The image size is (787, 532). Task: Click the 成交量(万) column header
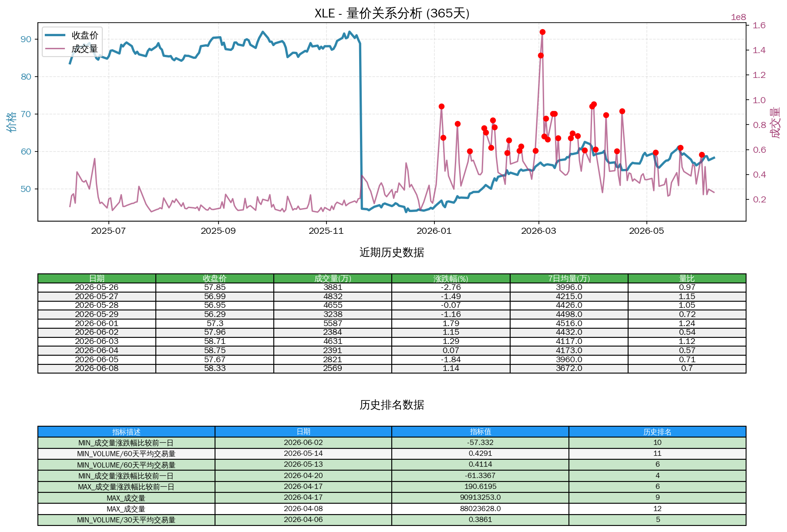point(333,279)
